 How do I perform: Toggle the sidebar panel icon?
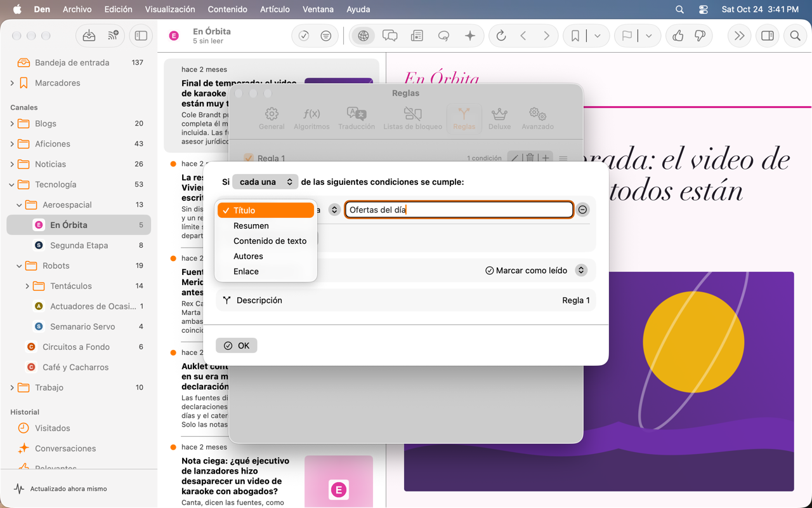(141, 36)
